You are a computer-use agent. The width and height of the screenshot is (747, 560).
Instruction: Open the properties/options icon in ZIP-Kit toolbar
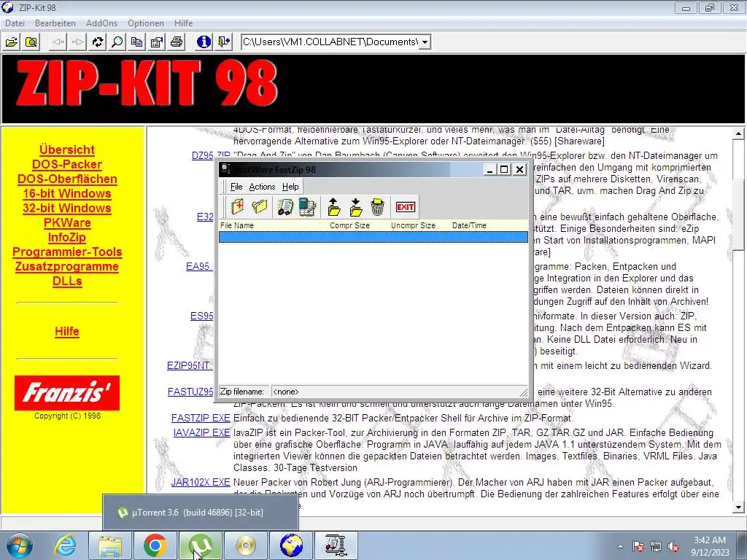coord(157,42)
